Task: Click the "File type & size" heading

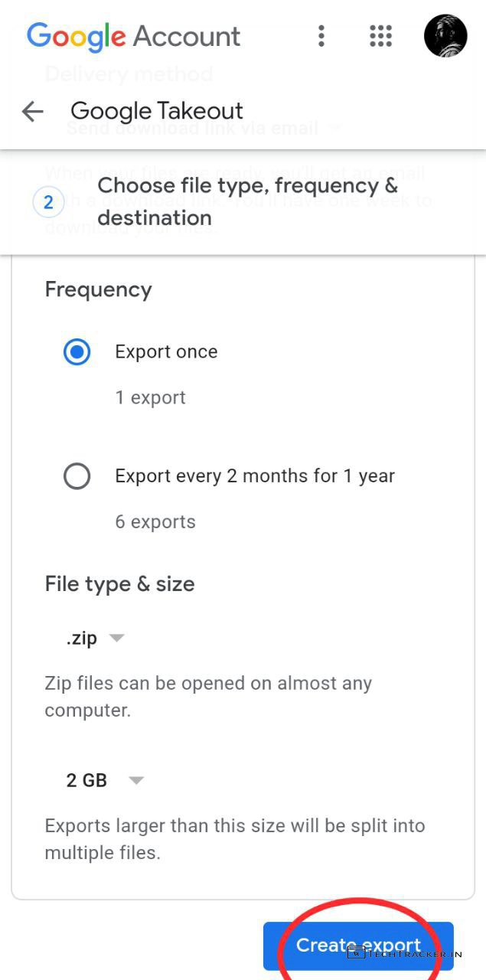Action: coord(119,584)
